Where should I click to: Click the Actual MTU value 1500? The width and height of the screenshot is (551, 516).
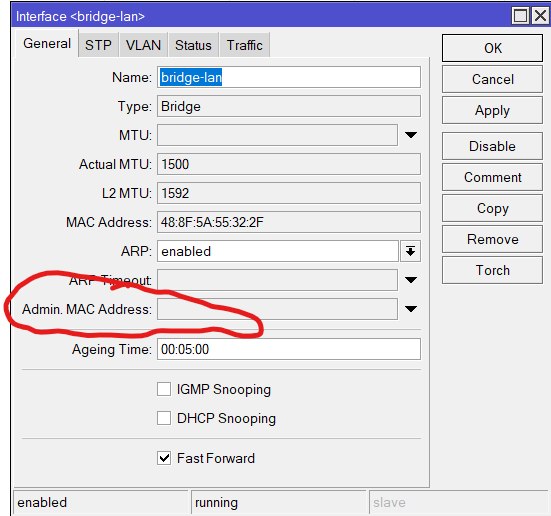(x=289, y=164)
